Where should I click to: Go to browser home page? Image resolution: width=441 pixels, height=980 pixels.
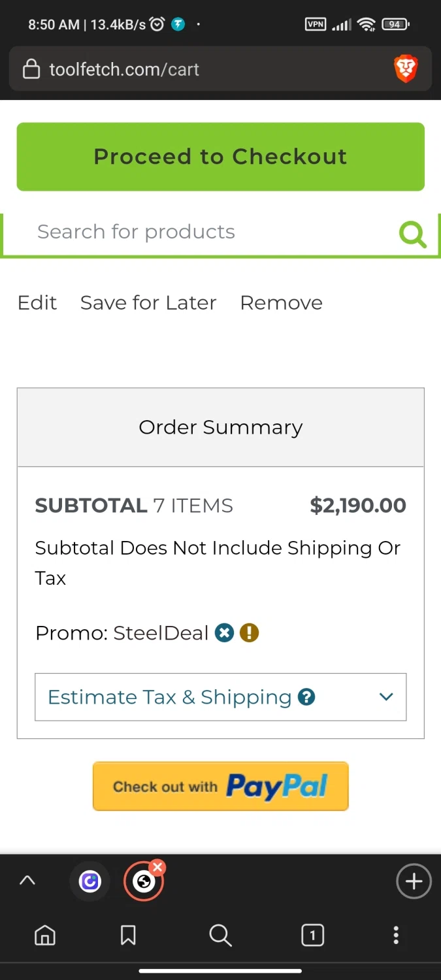click(44, 936)
